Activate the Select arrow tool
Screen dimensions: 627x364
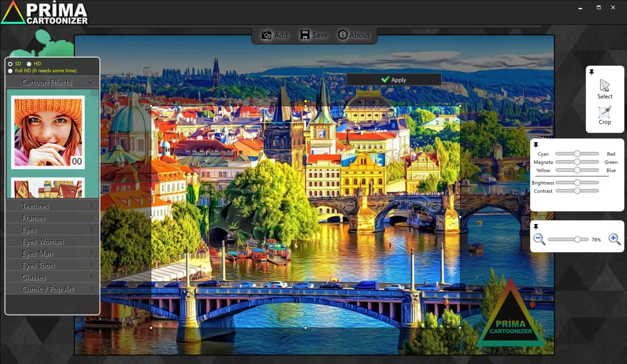pyautogui.click(x=605, y=86)
